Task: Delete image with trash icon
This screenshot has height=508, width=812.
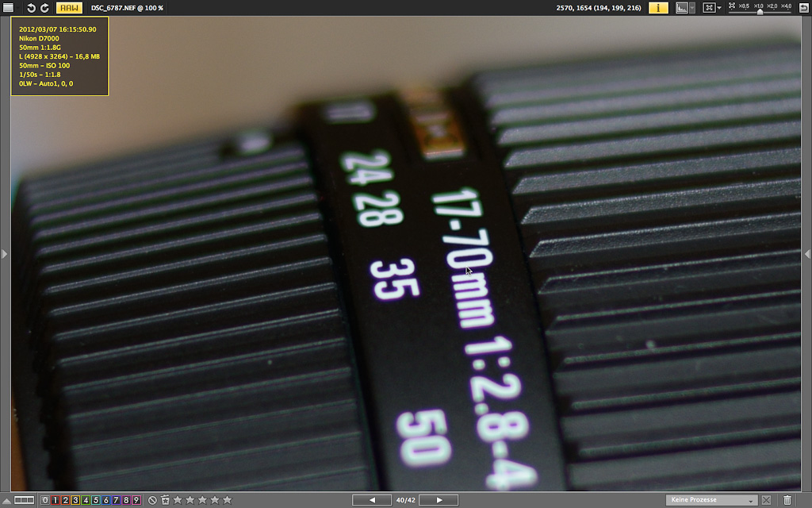Action: pos(787,500)
